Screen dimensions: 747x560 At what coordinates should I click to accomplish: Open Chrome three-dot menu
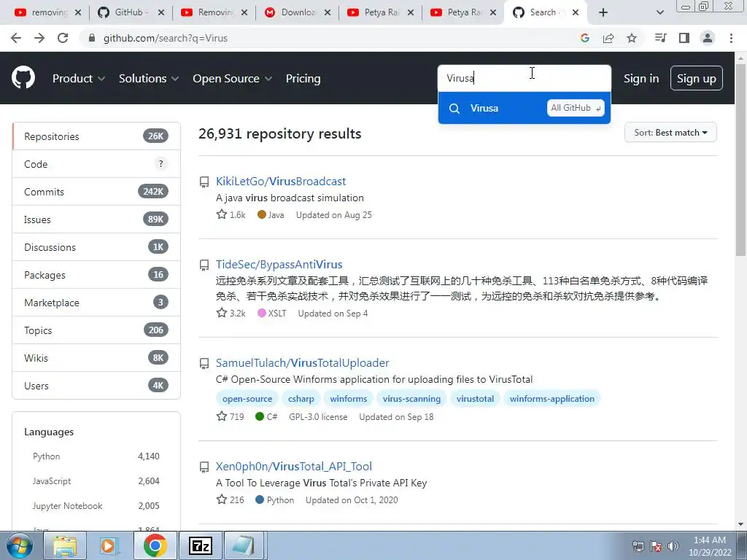point(731,38)
